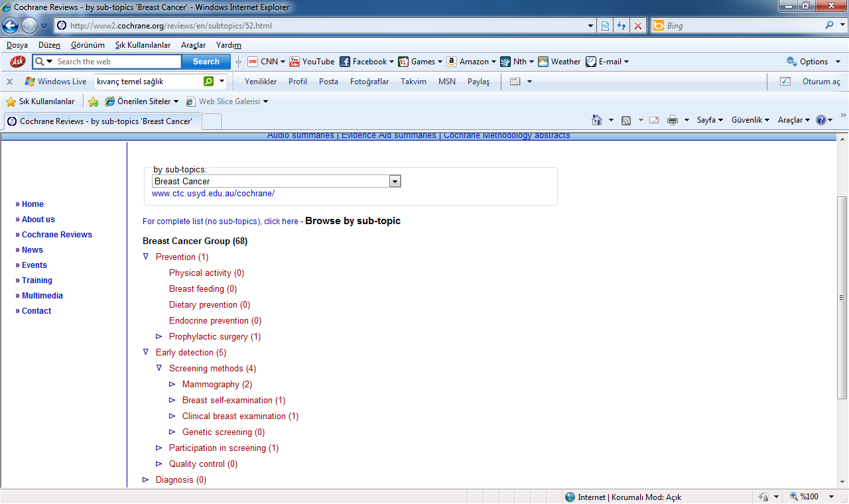Open the Breast Cancer sub-topics dropdown
The width and height of the screenshot is (849, 504).
coord(395,181)
